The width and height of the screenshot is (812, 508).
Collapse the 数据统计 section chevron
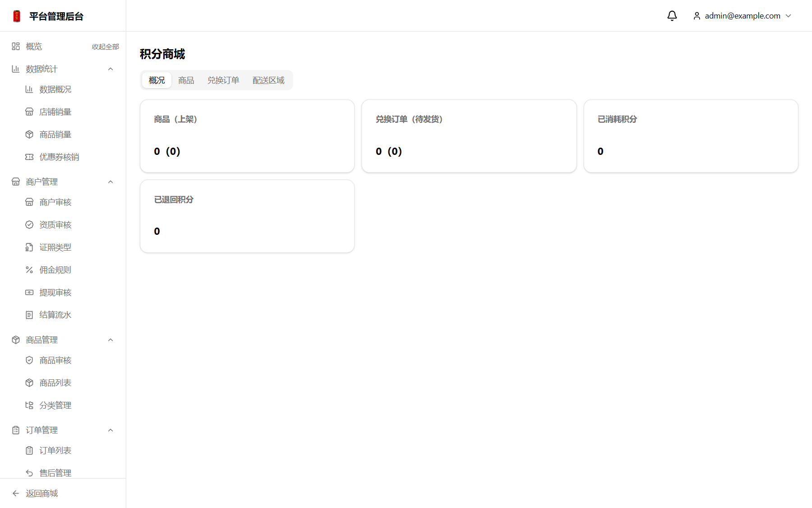[x=111, y=69]
